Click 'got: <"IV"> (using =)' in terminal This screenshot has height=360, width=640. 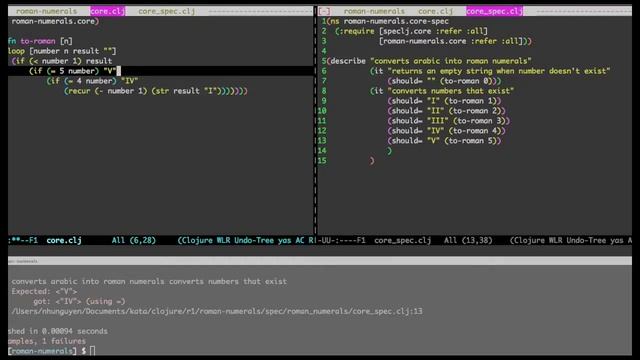[x=79, y=301]
